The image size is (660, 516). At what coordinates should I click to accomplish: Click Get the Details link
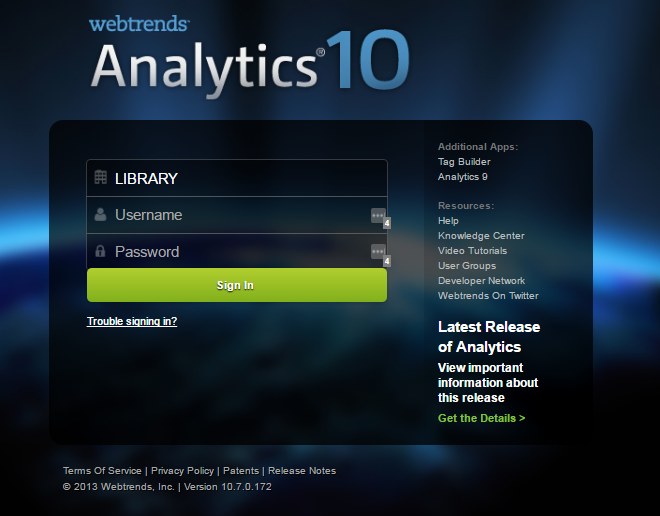(481, 418)
